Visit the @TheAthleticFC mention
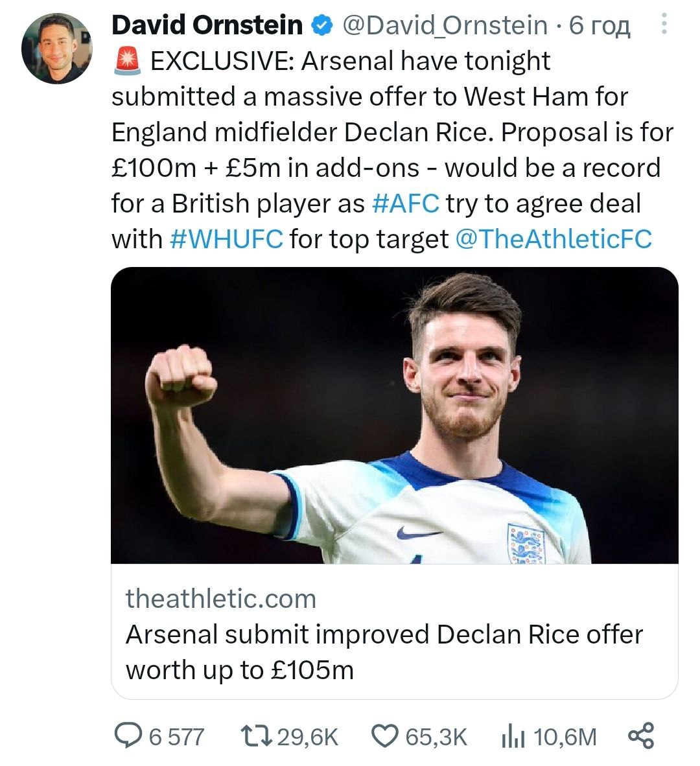700x766 pixels. point(554,239)
